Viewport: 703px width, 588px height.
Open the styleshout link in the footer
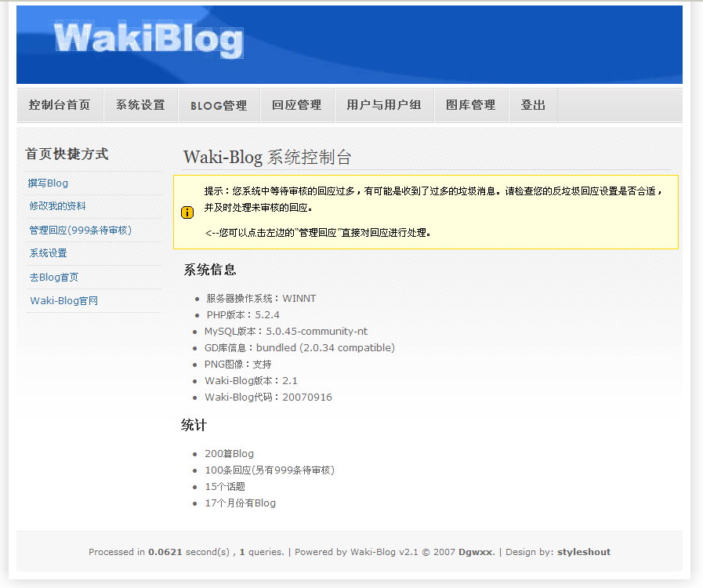click(584, 552)
